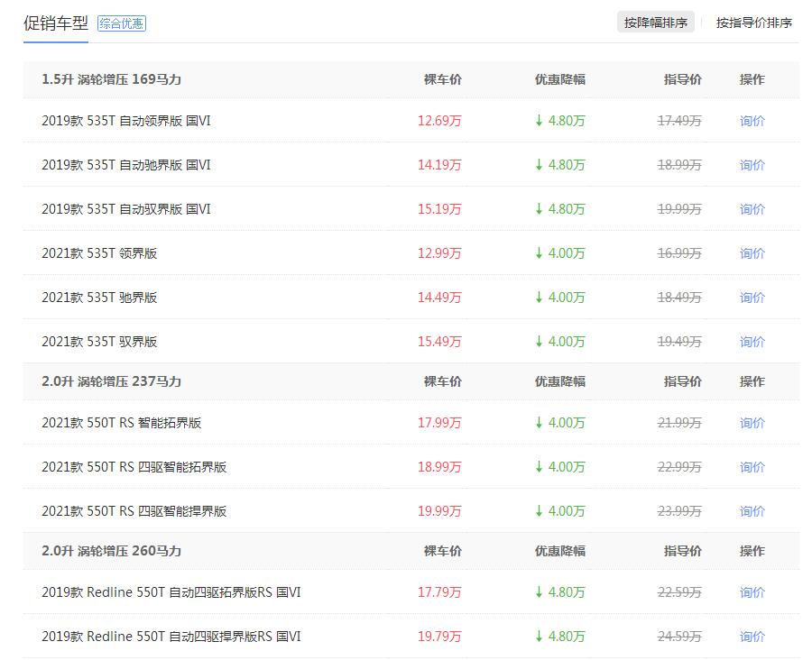Open model 2021款 550T RS 四驱智能捍界版
The width and height of the screenshot is (812, 660).
[134, 511]
